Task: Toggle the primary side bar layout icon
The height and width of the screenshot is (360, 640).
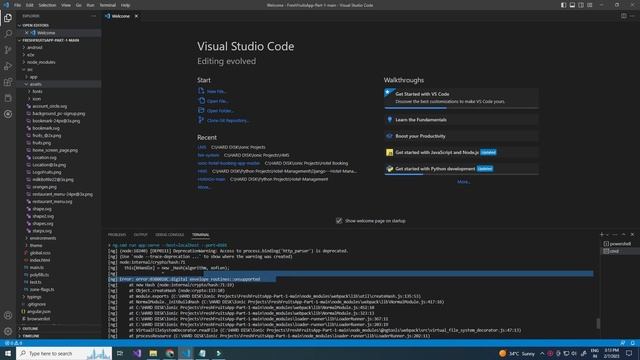Action: (563, 5)
